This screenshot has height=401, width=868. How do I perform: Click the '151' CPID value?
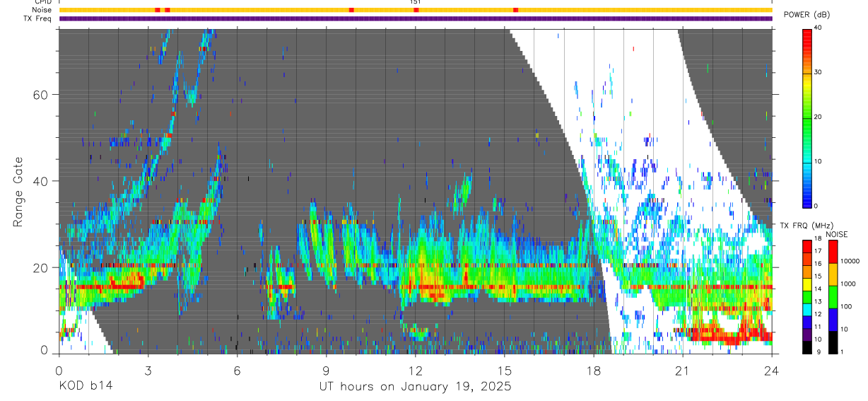[x=415, y=2]
